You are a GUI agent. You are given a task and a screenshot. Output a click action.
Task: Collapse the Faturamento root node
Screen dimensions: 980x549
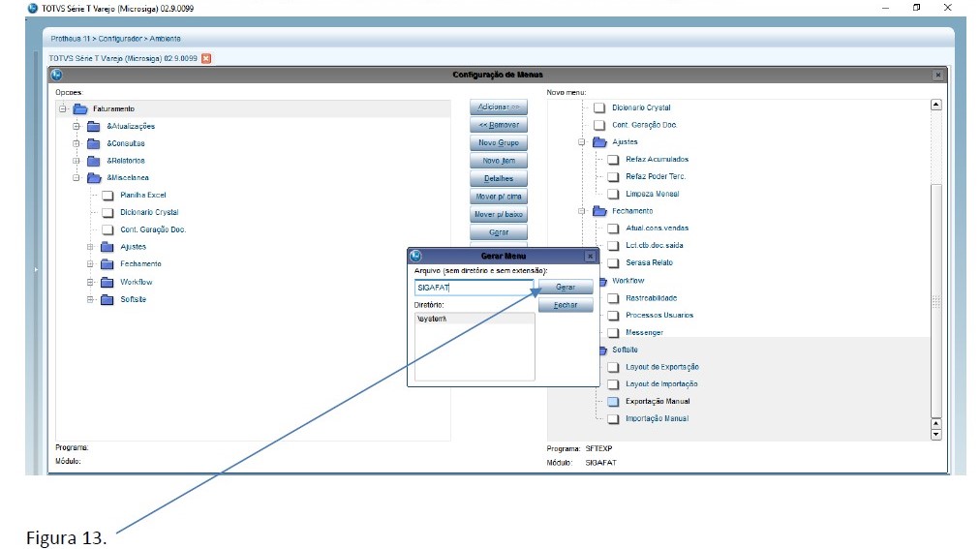click(x=63, y=108)
